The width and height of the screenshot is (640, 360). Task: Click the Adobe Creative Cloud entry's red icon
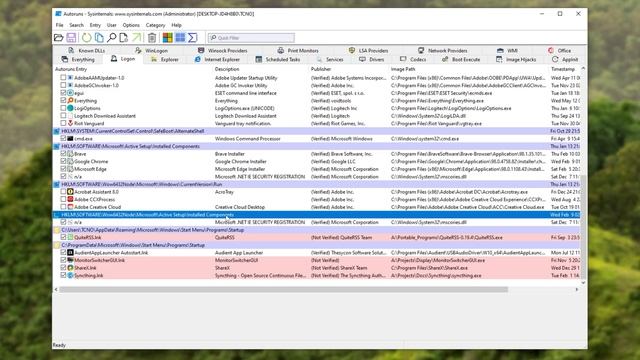(70, 207)
